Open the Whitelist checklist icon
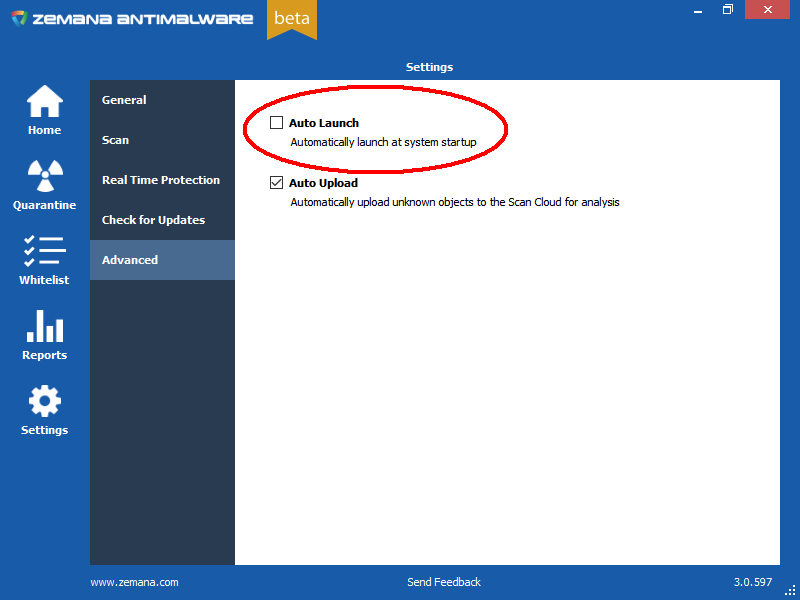 tap(45, 251)
